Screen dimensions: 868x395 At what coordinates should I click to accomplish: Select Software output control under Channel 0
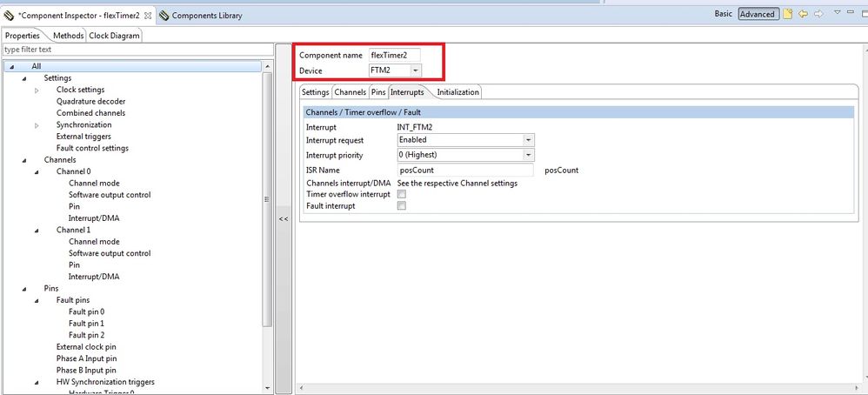[x=110, y=195]
